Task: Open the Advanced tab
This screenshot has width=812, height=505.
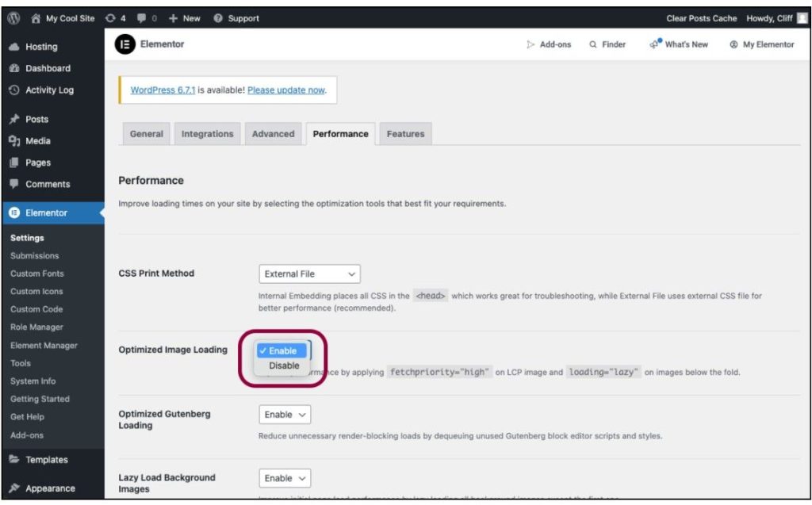Action: 273,134
